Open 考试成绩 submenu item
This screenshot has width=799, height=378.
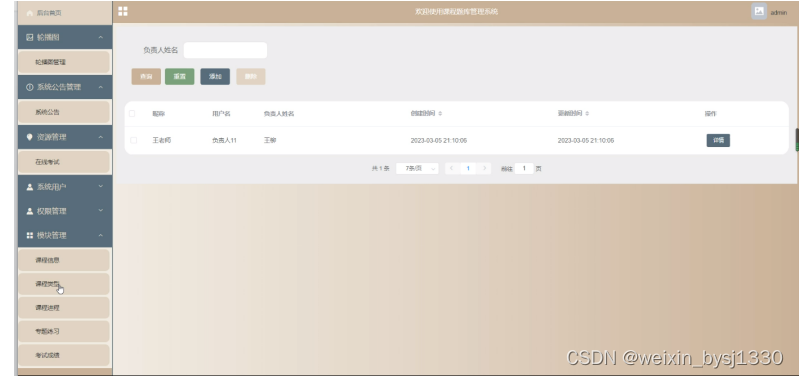(64, 355)
